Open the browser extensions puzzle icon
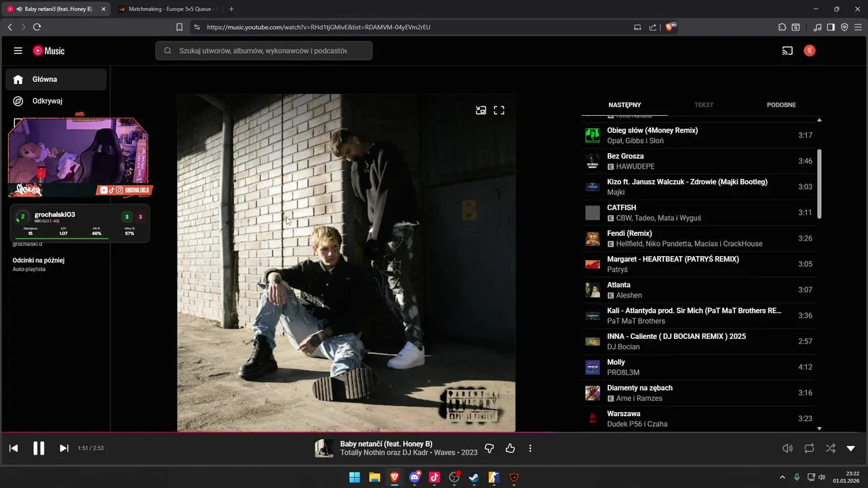Image resolution: width=868 pixels, height=488 pixels. click(x=782, y=27)
